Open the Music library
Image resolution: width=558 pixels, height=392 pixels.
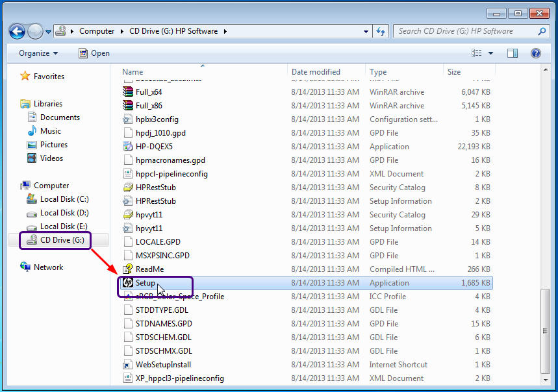(44, 131)
